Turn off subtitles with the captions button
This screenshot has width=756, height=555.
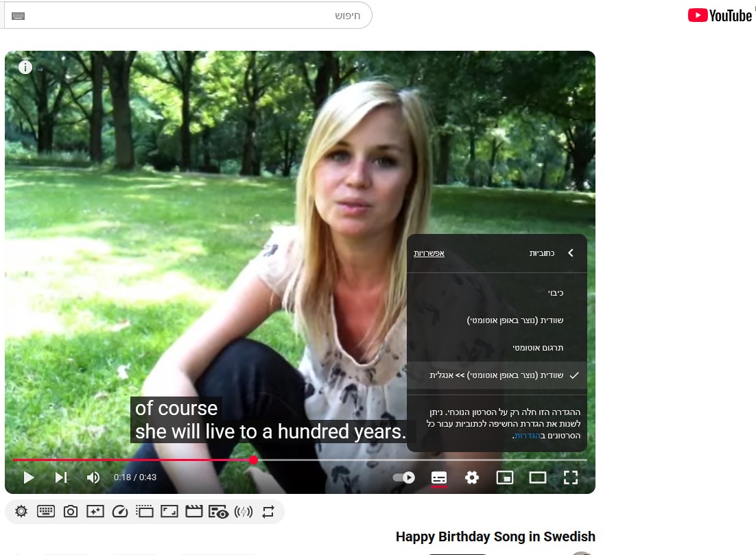(439, 477)
